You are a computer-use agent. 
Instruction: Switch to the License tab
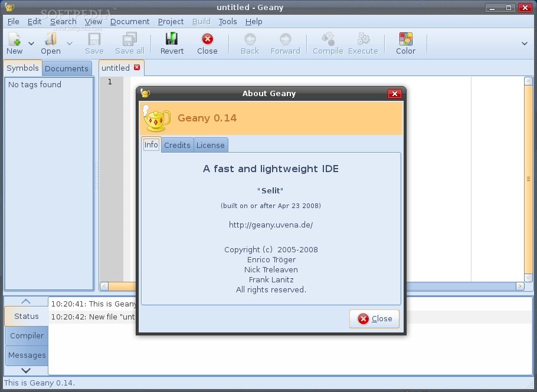click(210, 145)
